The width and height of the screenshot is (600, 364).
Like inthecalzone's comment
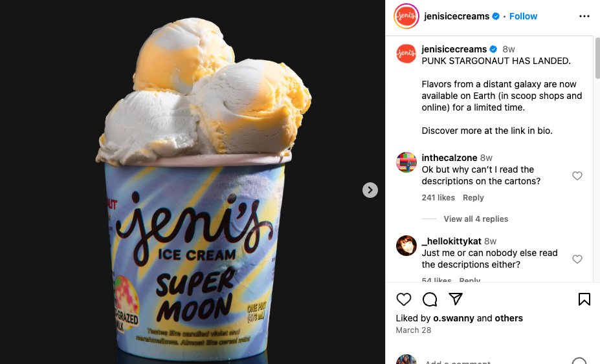coord(577,175)
